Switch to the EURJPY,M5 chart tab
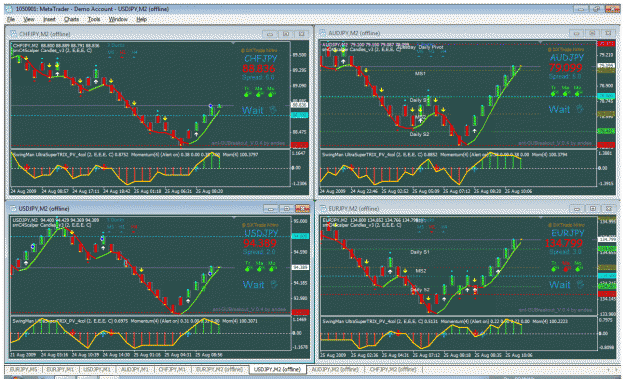This screenshot has width=625, height=379. [23, 369]
